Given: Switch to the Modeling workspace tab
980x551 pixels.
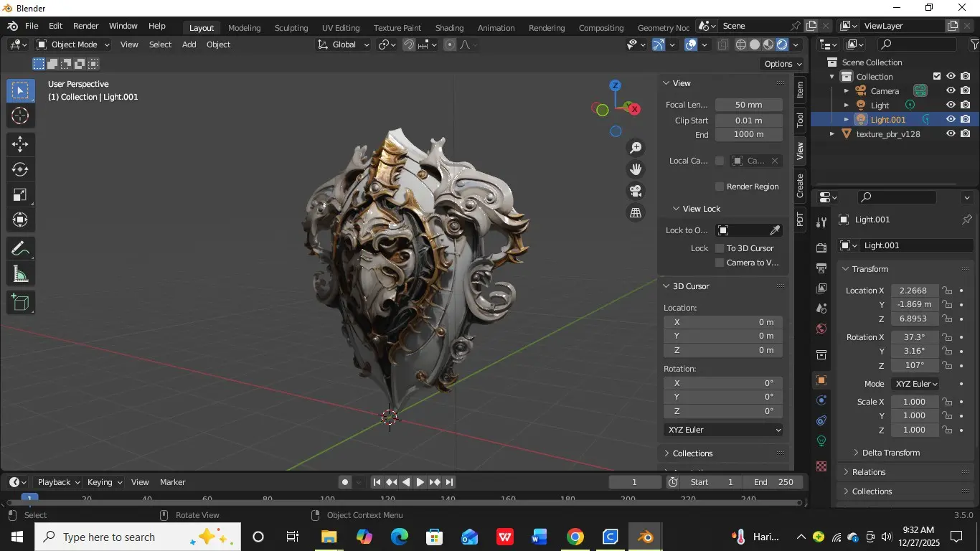Looking at the screenshot, I should pos(244,28).
